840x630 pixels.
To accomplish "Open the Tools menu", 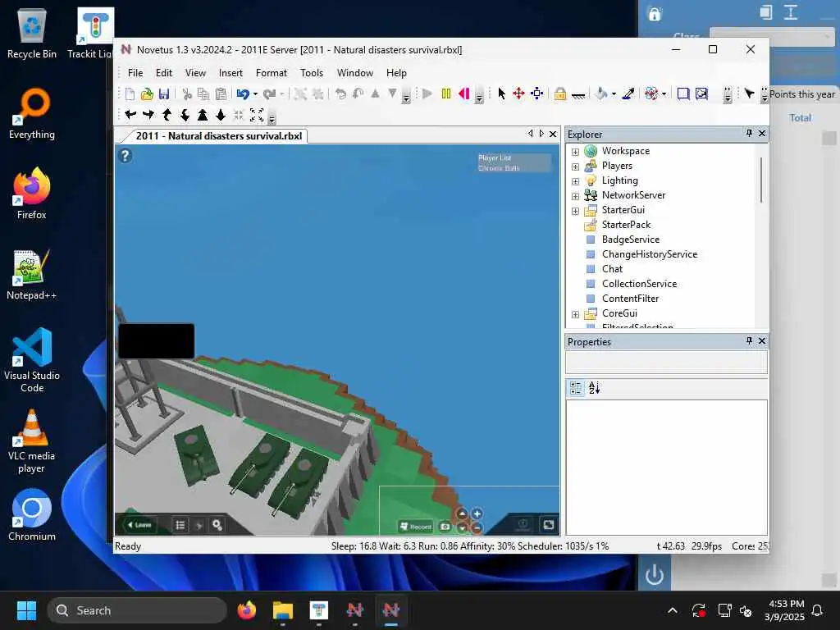I will click(x=311, y=73).
